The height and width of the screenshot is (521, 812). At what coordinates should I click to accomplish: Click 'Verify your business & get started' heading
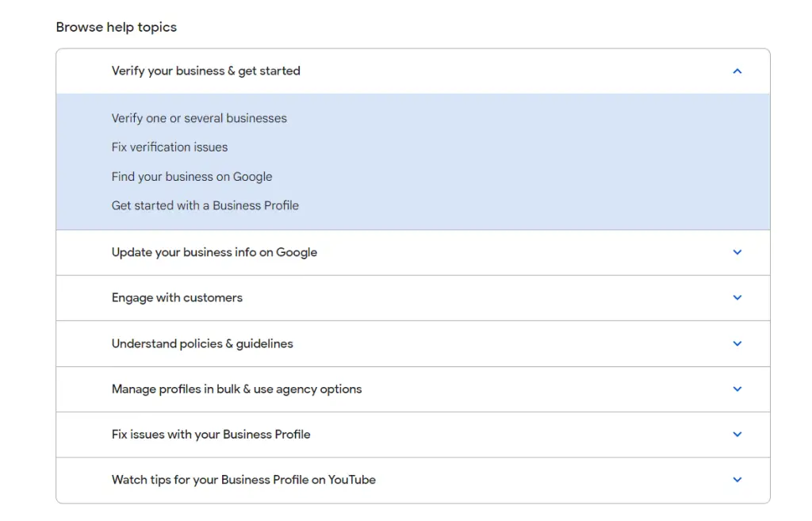click(x=205, y=71)
